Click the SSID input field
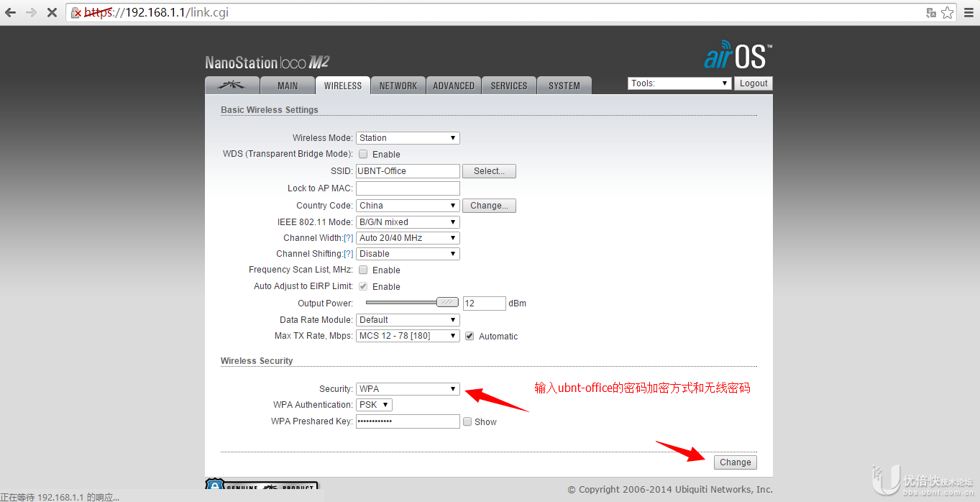This screenshot has height=502, width=980. pos(408,171)
